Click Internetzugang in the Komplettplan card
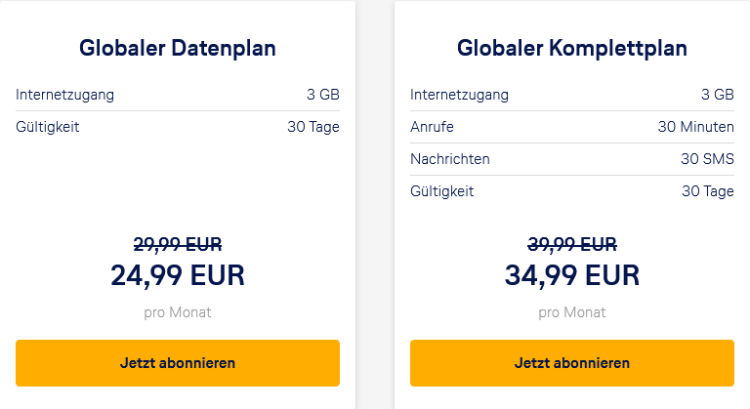 459,95
